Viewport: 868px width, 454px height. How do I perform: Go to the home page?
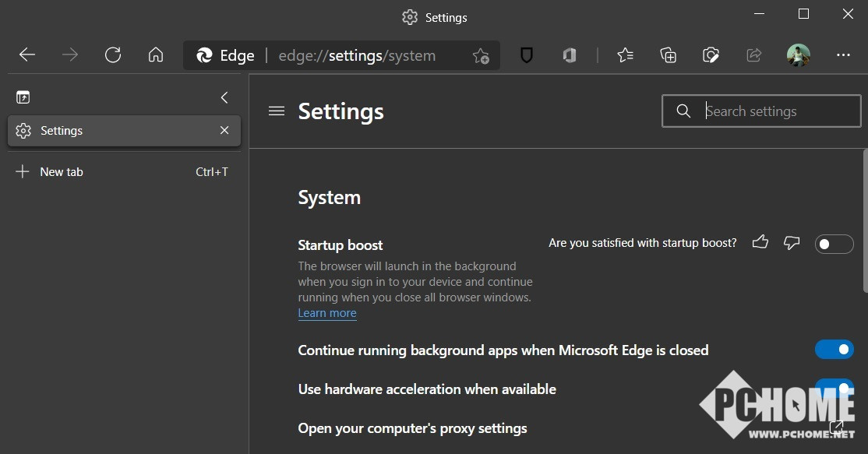click(x=156, y=55)
